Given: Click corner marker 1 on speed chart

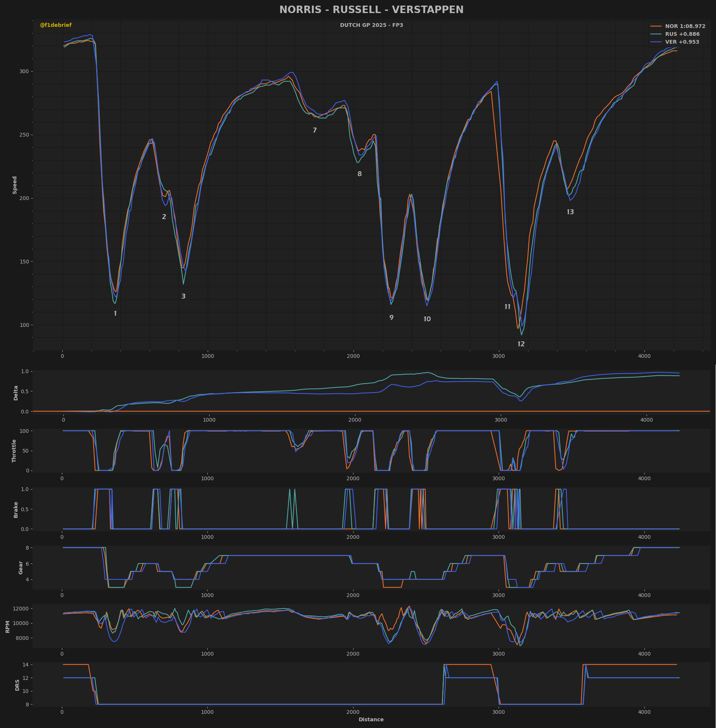Looking at the screenshot, I should click(115, 314).
